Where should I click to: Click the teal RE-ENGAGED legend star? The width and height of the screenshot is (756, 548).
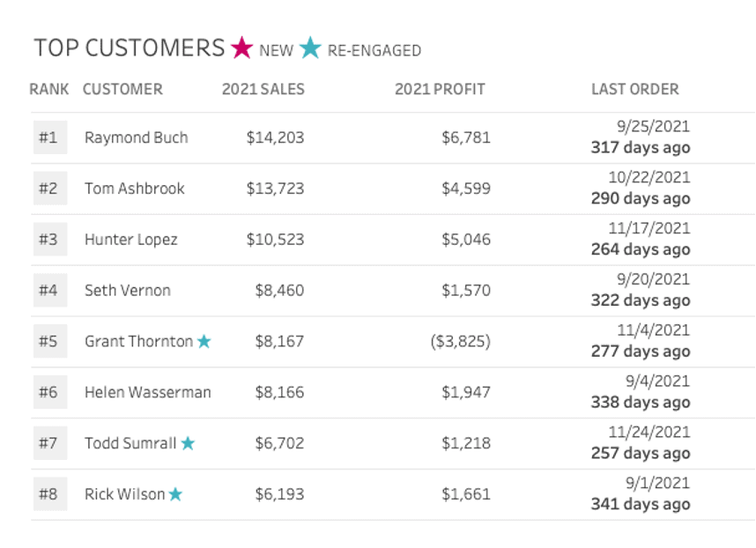[310, 48]
